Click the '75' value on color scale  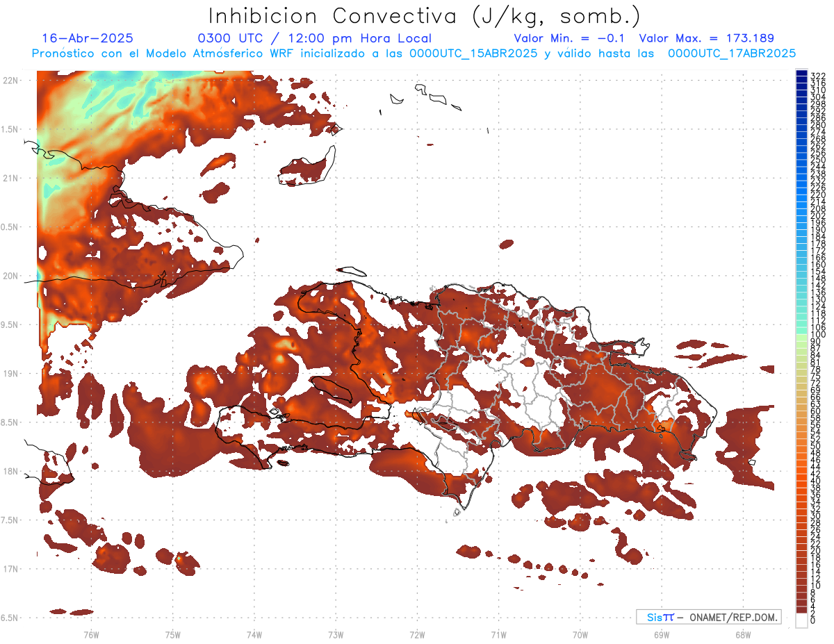click(x=815, y=376)
